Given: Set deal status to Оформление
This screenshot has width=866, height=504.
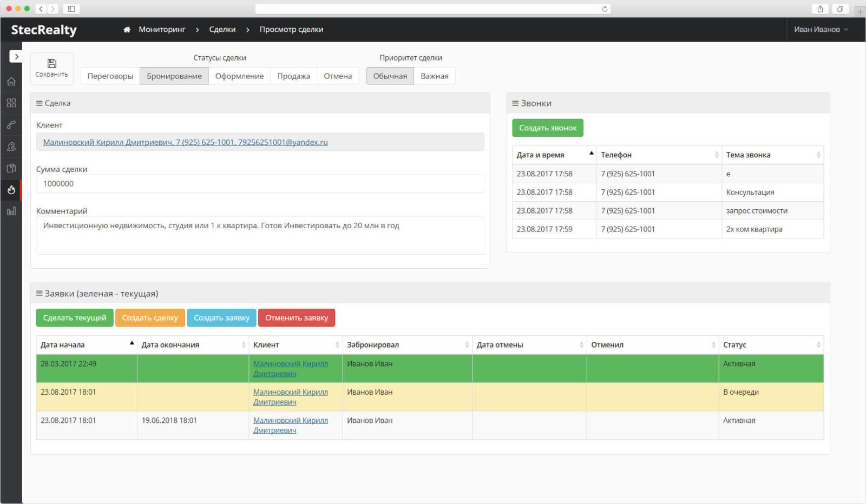Looking at the screenshot, I should (239, 76).
